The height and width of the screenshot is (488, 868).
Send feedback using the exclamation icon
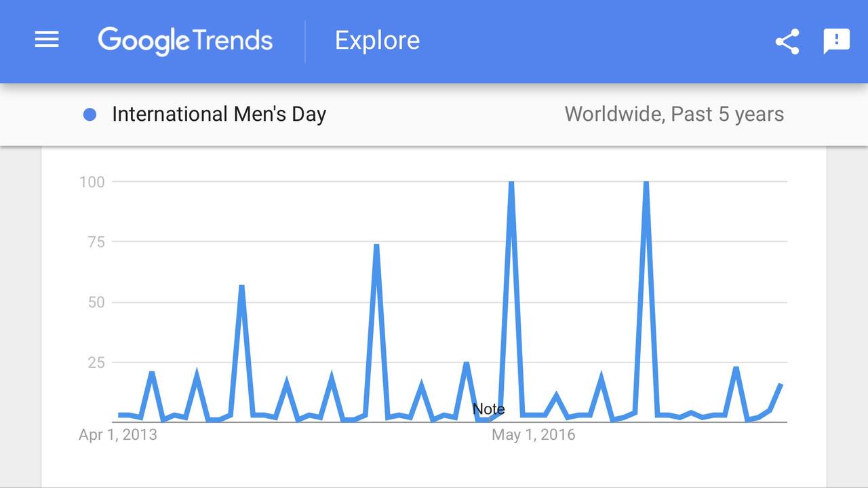point(836,41)
